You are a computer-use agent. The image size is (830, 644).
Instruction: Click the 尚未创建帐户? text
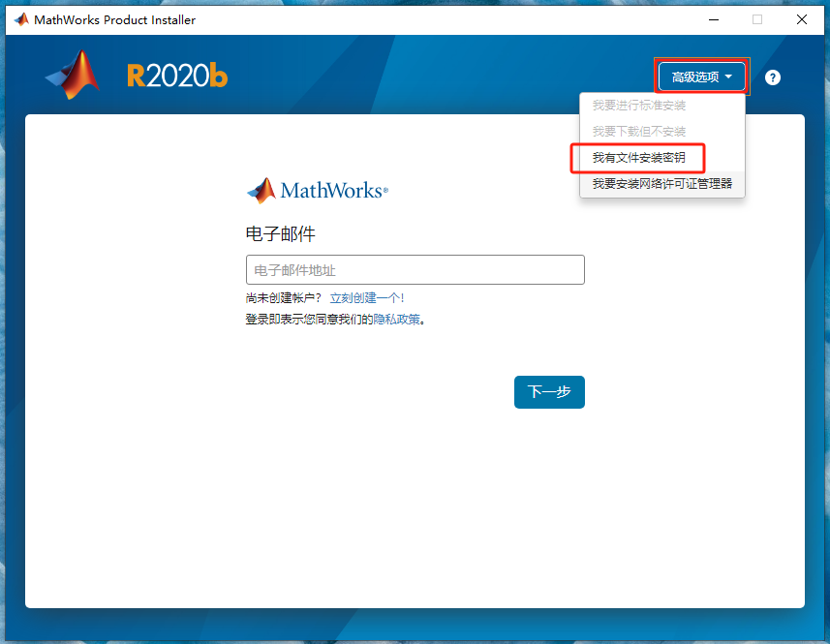[284, 298]
